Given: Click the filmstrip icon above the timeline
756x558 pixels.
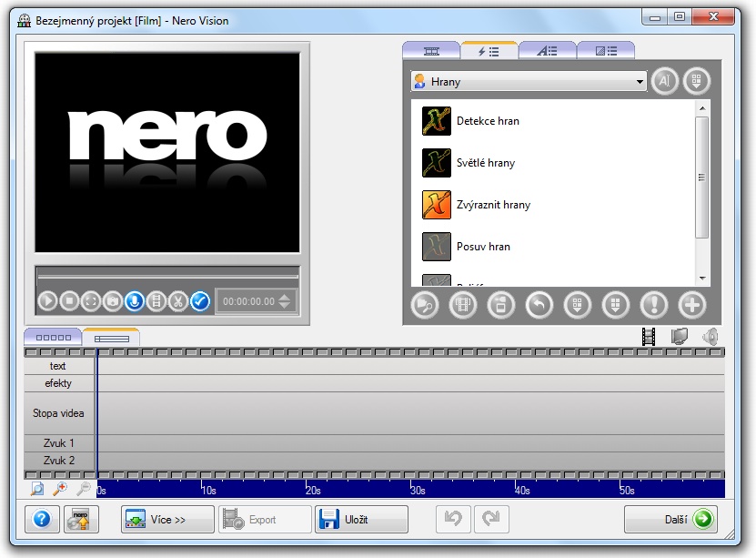Looking at the screenshot, I should tap(649, 337).
